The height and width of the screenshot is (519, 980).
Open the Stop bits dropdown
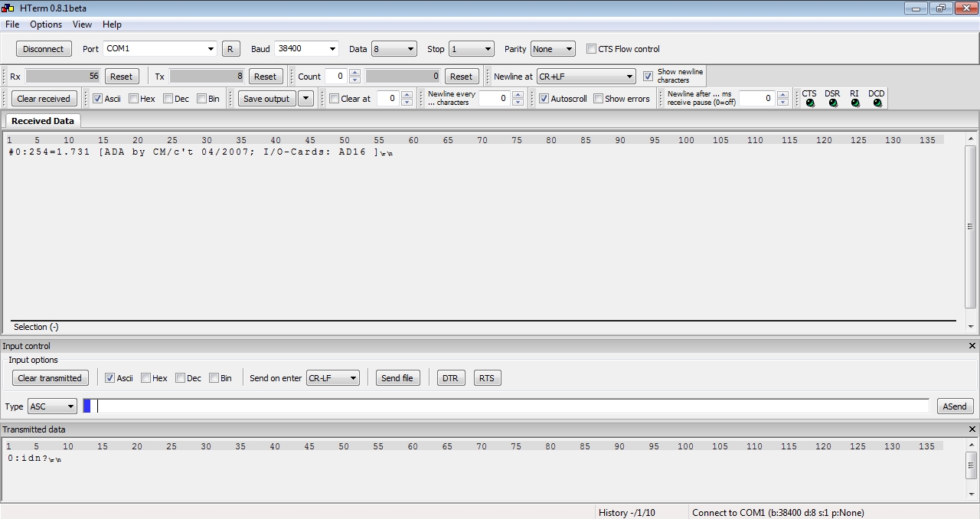(x=472, y=49)
